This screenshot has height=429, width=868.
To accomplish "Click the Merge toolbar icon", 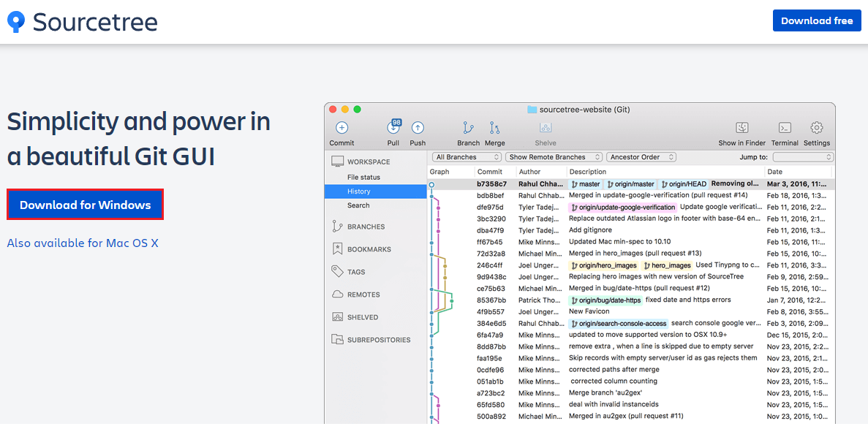I will coord(494,128).
